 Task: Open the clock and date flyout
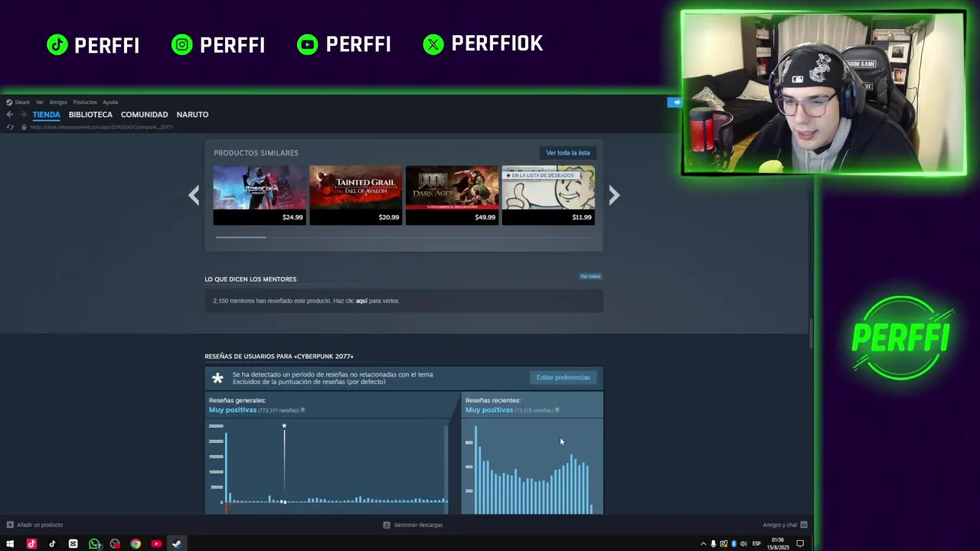778,543
